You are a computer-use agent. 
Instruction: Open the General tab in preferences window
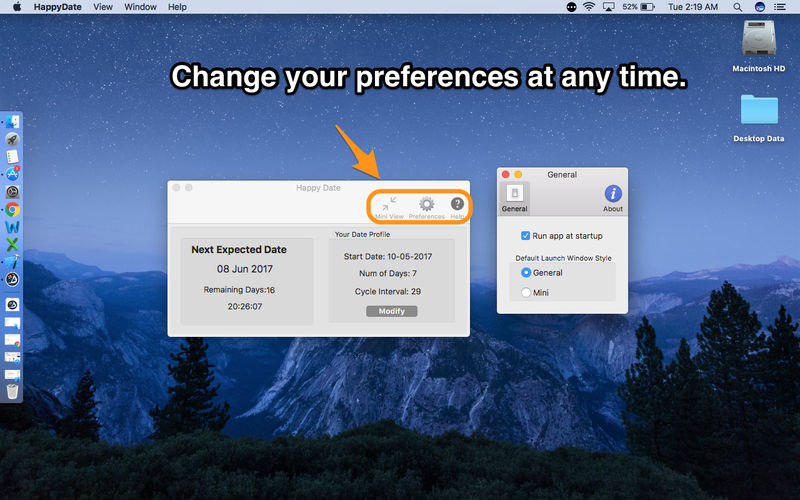click(514, 198)
